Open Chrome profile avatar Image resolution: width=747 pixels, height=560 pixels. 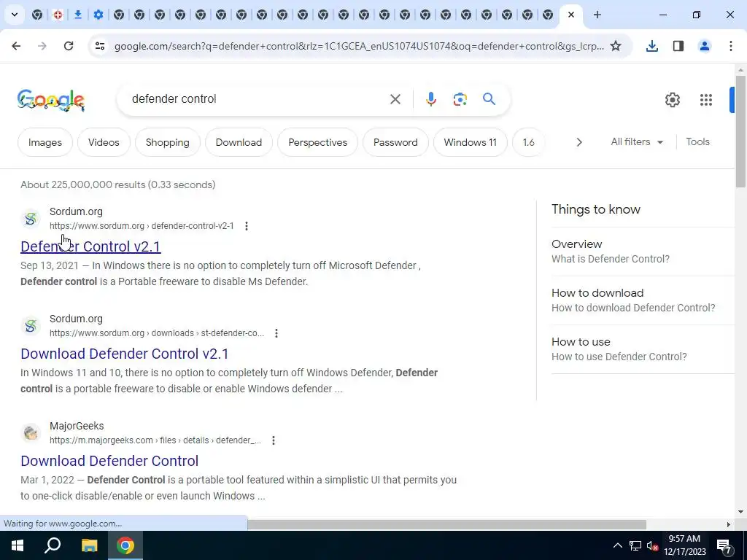pyautogui.click(x=704, y=46)
